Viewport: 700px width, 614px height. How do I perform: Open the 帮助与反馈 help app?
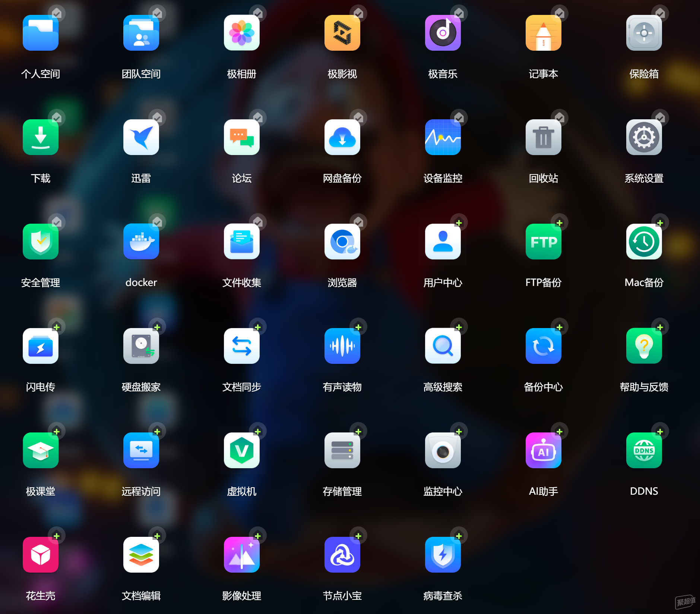pos(644,346)
